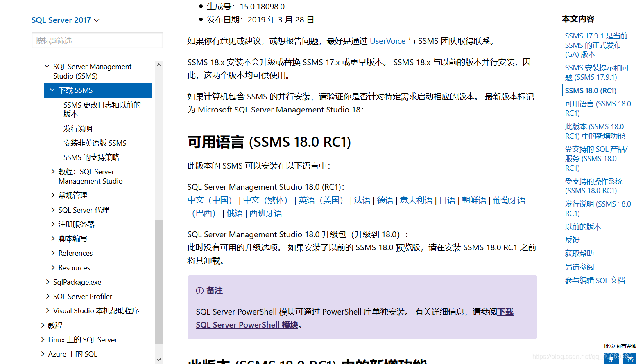Image resolution: width=636 pixels, height=364 pixels.
Task: Jump to 参与编辑 SQL 文档 section
Action: [595, 280]
